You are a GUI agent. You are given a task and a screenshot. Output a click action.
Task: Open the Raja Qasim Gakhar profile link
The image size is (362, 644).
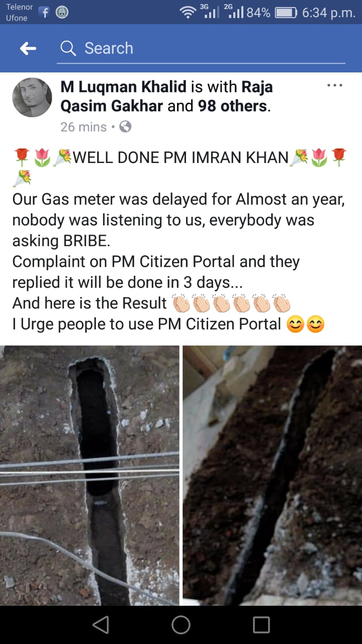tap(166, 96)
